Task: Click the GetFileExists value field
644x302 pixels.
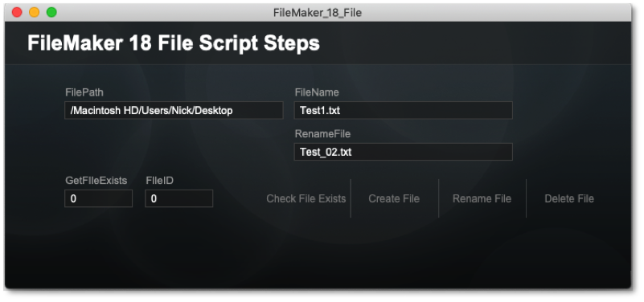Action: [x=99, y=198]
